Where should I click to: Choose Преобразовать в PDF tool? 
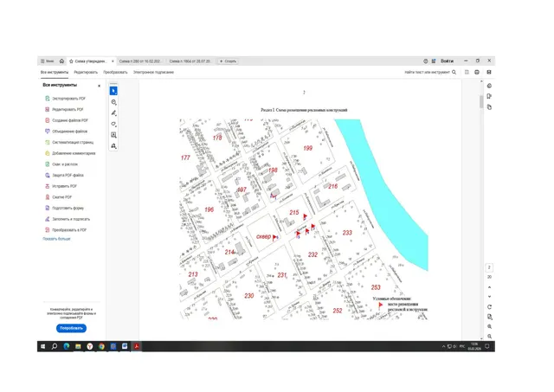66,230
